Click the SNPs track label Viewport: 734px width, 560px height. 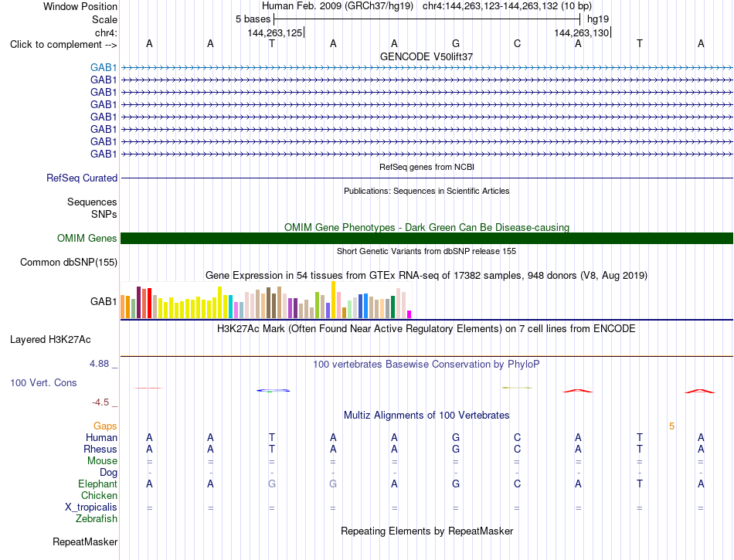pyautogui.click(x=104, y=214)
